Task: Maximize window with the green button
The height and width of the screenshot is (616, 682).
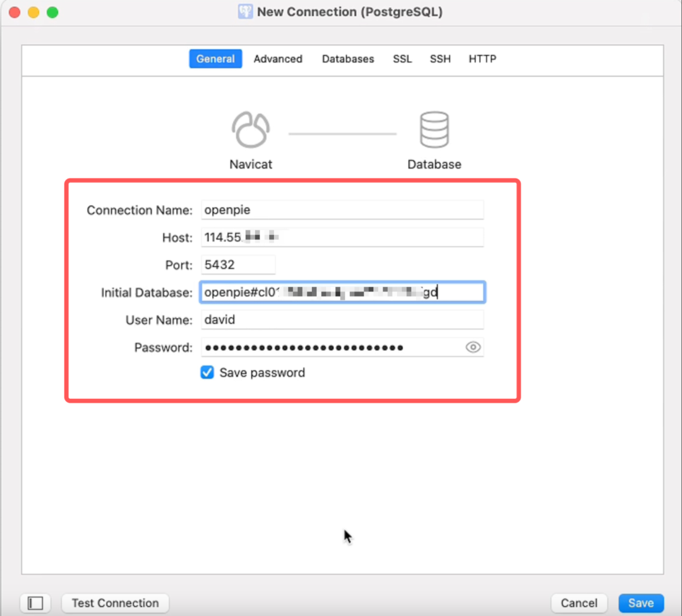Action: point(52,12)
